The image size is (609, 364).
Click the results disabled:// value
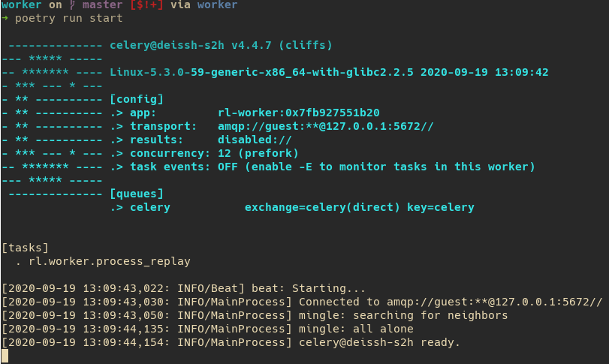click(x=255, y=140)
